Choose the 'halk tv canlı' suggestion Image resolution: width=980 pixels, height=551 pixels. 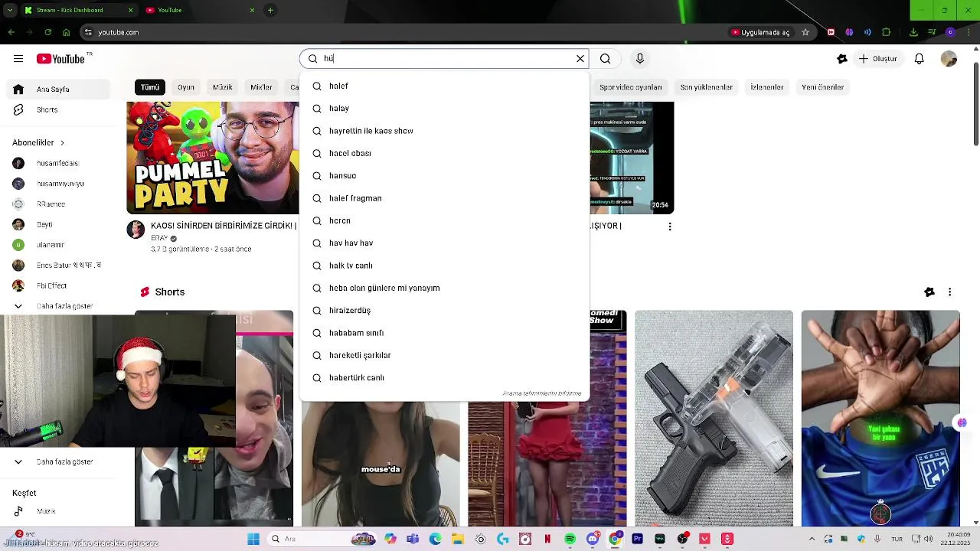(x=445, y=266)
